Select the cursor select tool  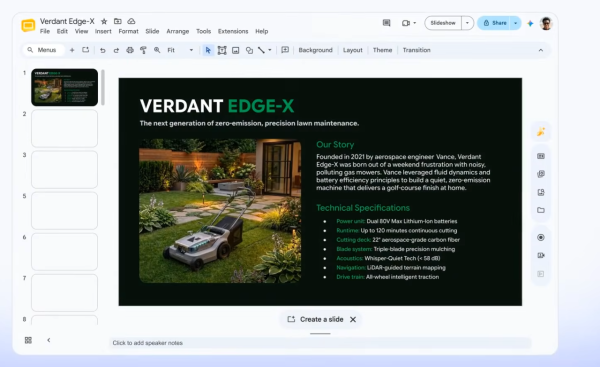click(x=208, y=50)
